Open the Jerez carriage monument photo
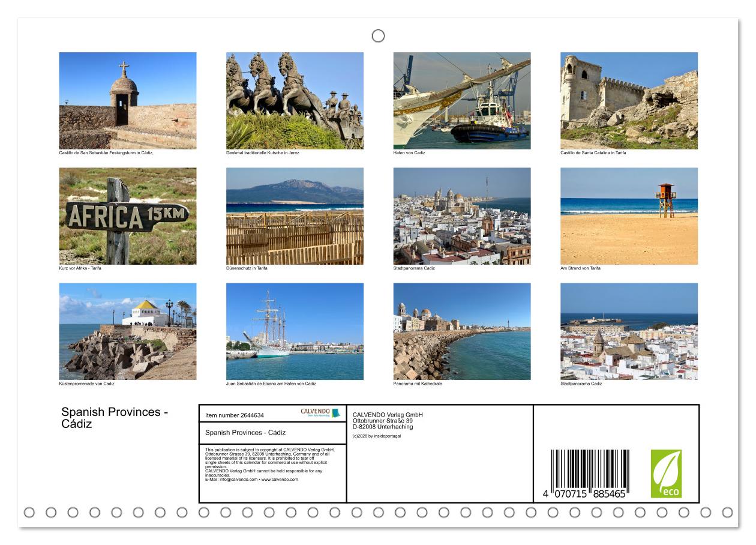The width and height of the screenshot is (756, 545). [295, 101]
